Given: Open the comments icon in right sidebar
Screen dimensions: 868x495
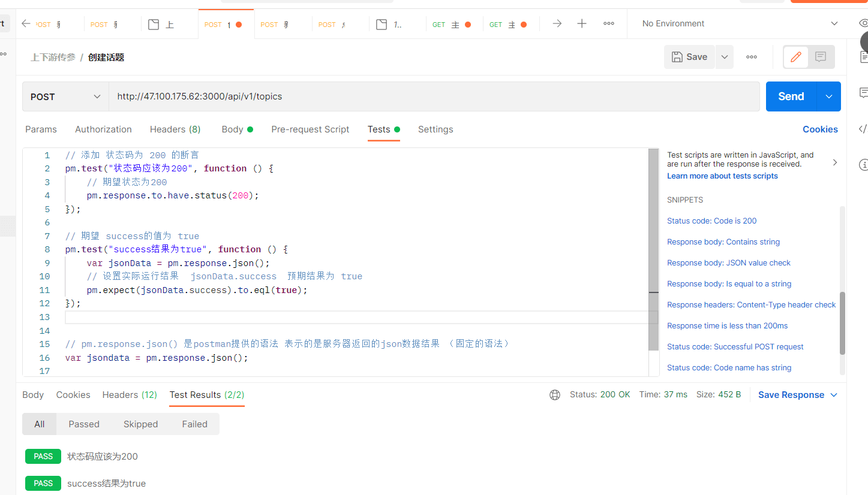Looking at the screenshot, I should pyautogui.click(x=864, y=93).
